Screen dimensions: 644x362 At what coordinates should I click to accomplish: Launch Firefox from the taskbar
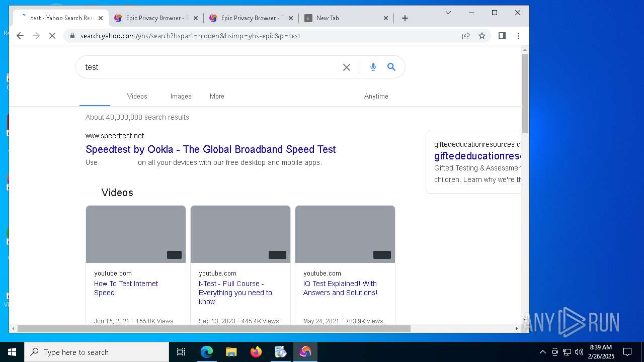pos(256,352)
